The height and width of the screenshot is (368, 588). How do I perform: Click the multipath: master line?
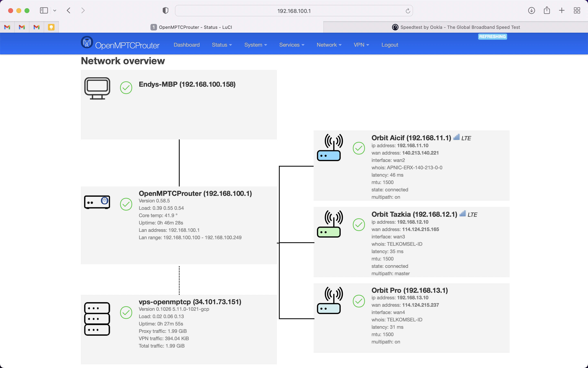390,274
